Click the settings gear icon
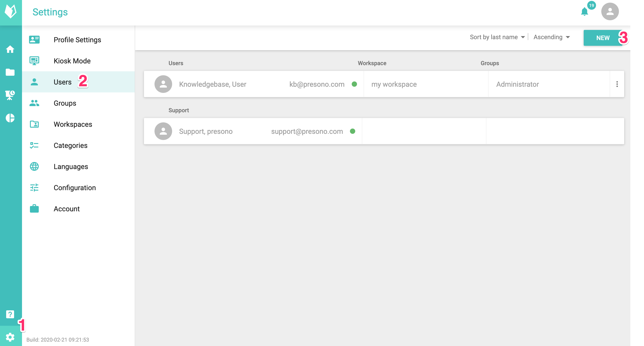This screenshot has width=644, height=346. coord(10,337)
